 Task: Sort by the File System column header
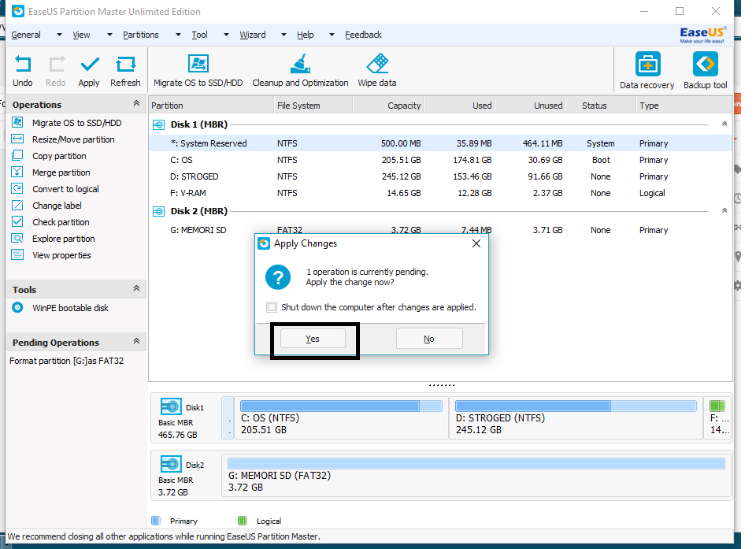point(313,106)
